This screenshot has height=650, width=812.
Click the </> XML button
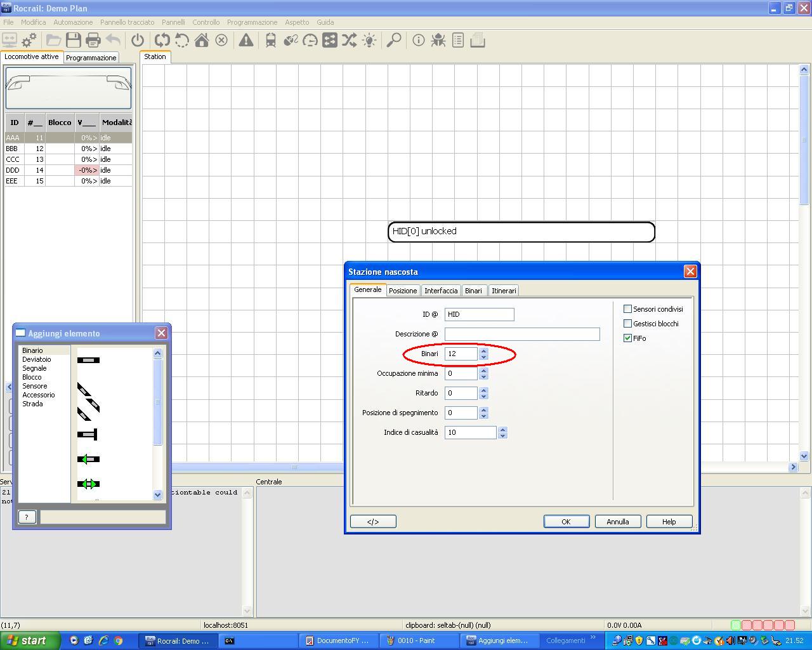click(373, 522)
